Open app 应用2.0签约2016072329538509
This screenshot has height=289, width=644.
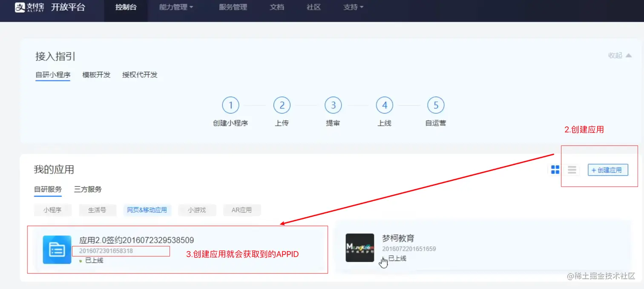(137, 240)
